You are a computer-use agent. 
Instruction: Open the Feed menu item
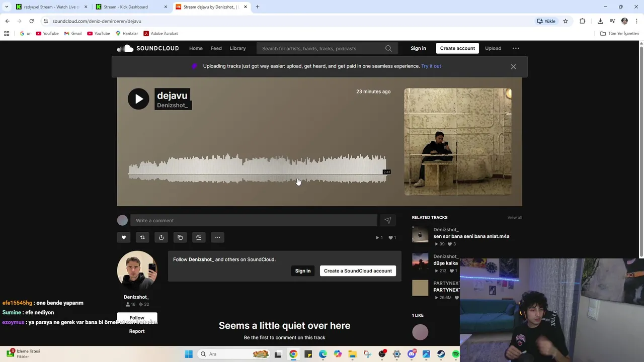coord(216,48)
